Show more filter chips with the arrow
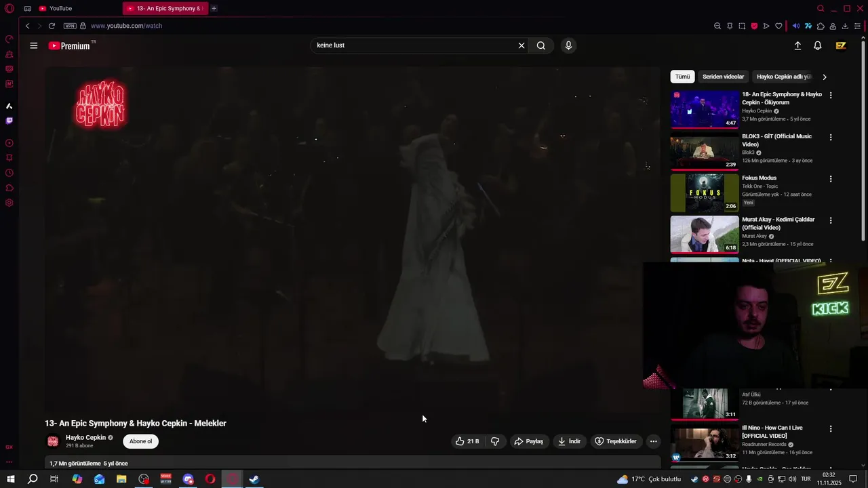Viewport: 868px width, 488px height. click(825, 77)
